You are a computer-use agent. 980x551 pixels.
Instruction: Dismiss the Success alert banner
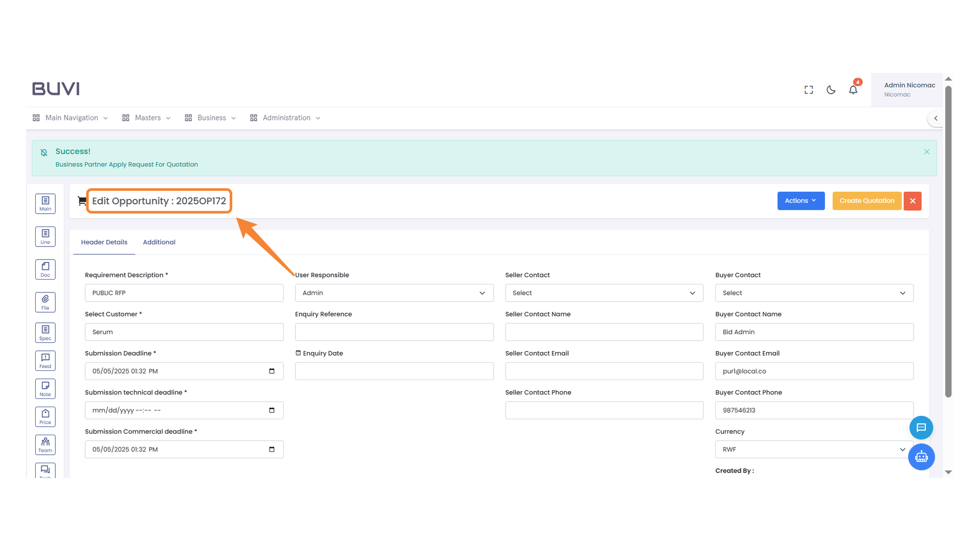[926, 152]
